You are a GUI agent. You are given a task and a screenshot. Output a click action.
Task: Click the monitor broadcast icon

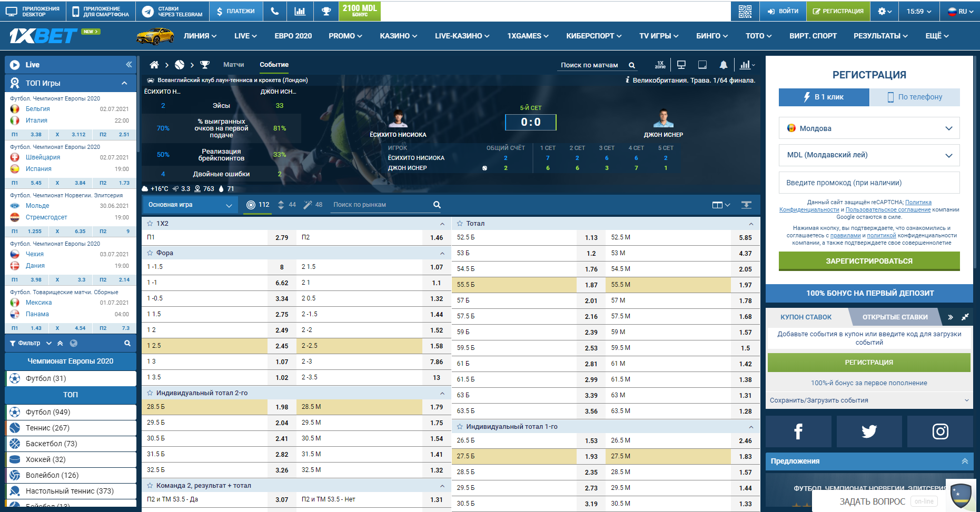[x=681, y=65]
